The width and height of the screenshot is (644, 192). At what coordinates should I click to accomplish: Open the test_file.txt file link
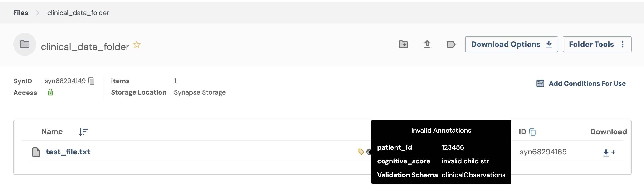click(68, 152)
